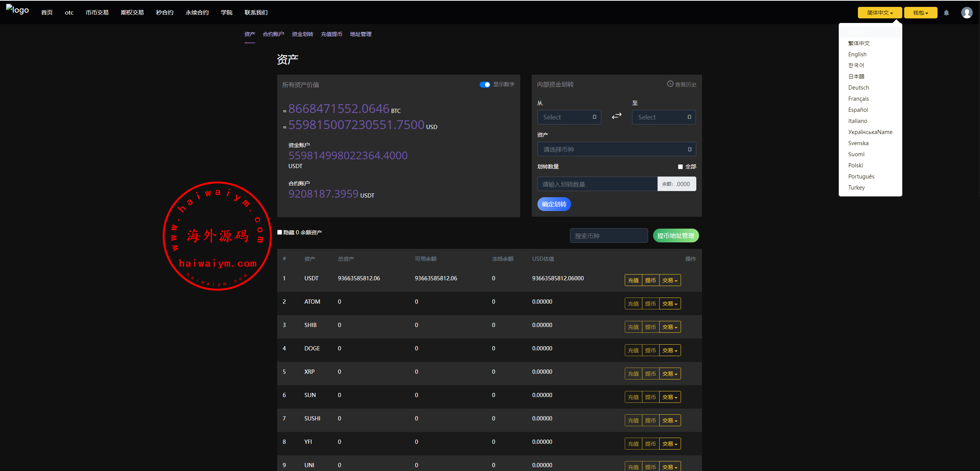Click the swap direction arrows icon
980x471 pixels.
[616, 116]
